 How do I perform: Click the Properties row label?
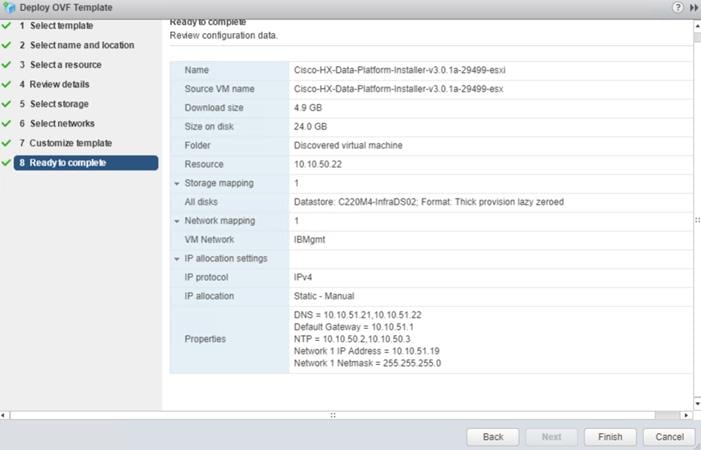tap(205, 339)
